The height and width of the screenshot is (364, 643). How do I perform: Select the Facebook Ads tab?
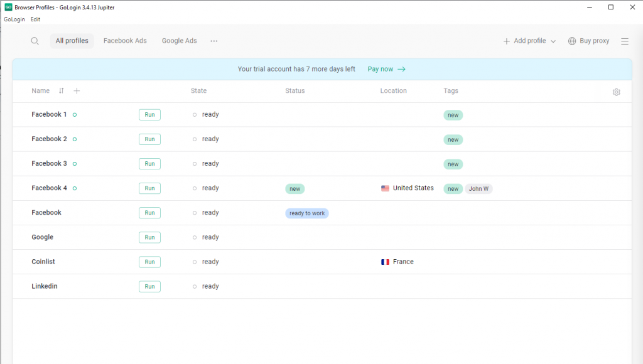pyautogui.click(x=125, y=41)
